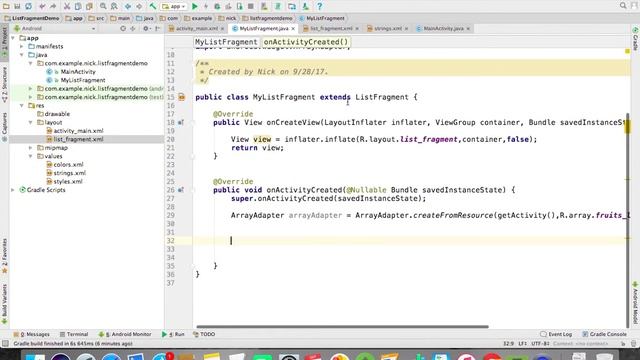Toggle the Structure side panel
Viewport: 640px width, 360px height.
click(x=4, y=84)
